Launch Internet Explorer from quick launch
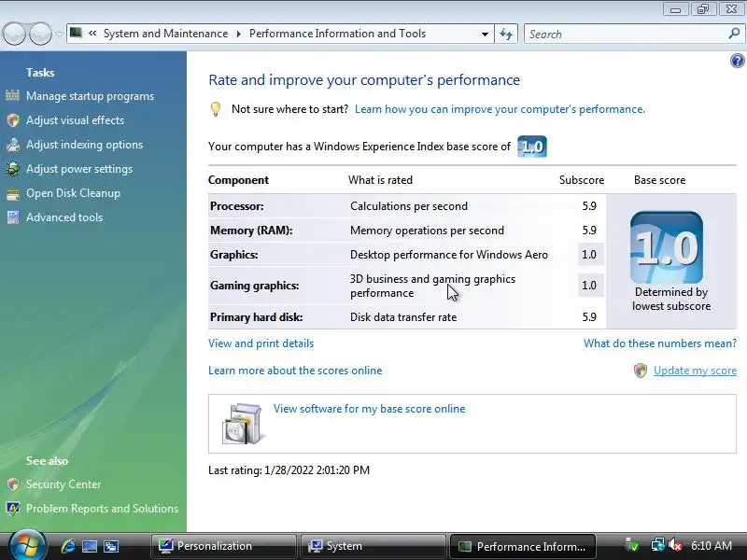This screenshot has width=747, height=560. [68, 546]
